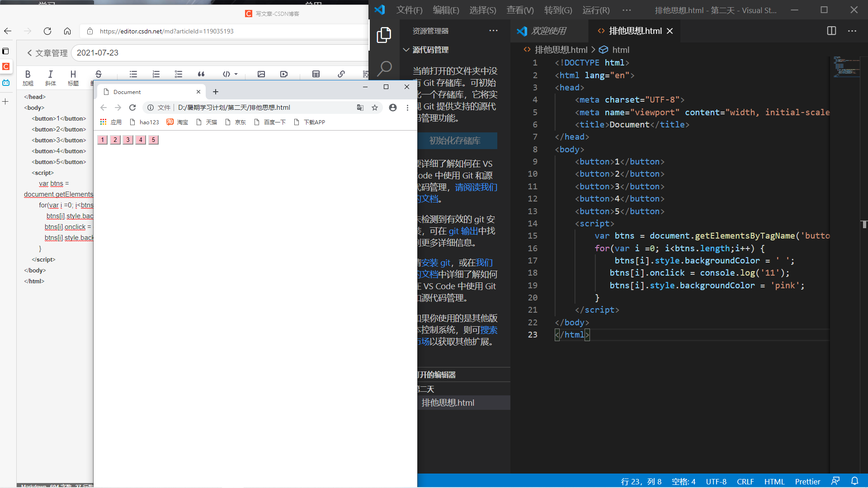The width and height of the screenshot is (868, 488).
Task: Click the pink button labeled 5
Action: pyautogui.click(x=153, y=140)
